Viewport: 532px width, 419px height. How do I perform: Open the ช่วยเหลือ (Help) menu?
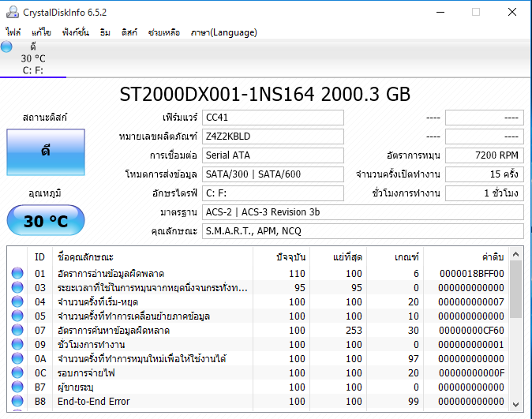pyautogui.click(x=164, y=32)
